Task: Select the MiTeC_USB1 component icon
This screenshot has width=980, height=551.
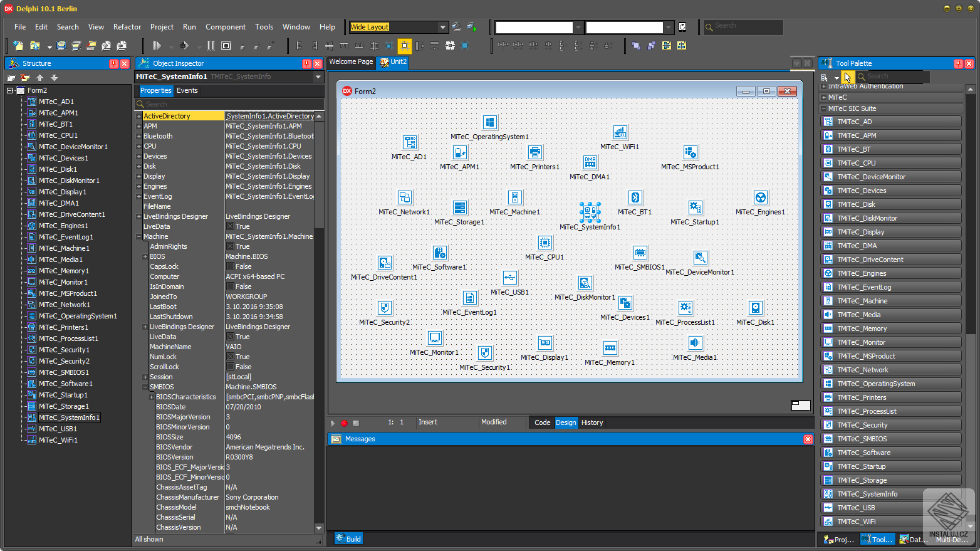Action: tap(509, 278)
